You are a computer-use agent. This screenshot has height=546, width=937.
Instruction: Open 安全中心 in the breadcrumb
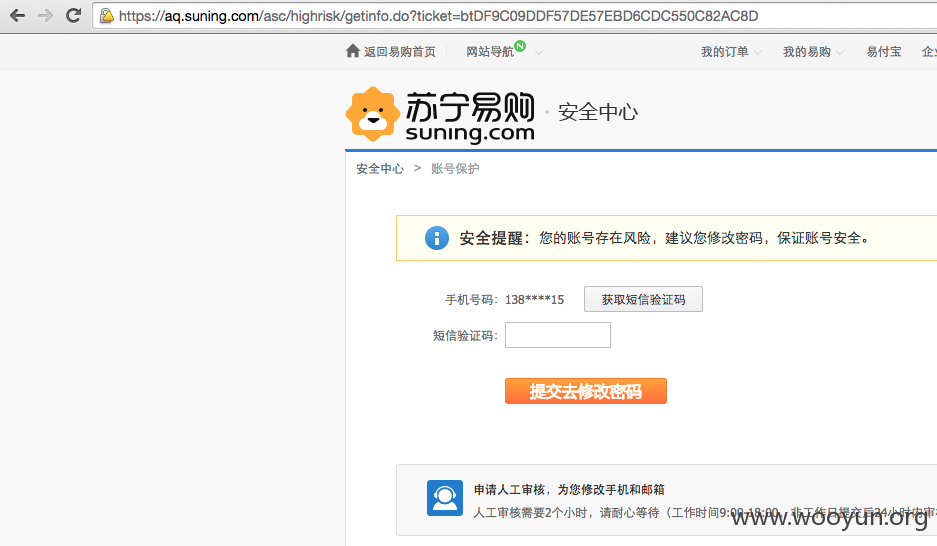tap(380, 169)
